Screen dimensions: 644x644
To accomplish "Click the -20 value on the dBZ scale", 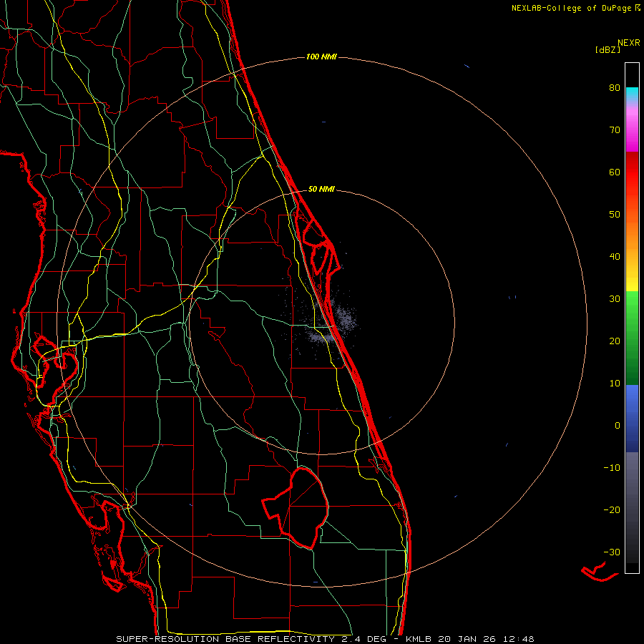I will [612, 510].
